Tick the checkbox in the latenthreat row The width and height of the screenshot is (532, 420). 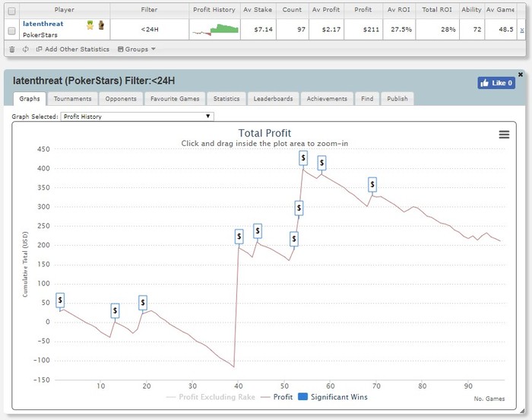[x=11, y=31]
